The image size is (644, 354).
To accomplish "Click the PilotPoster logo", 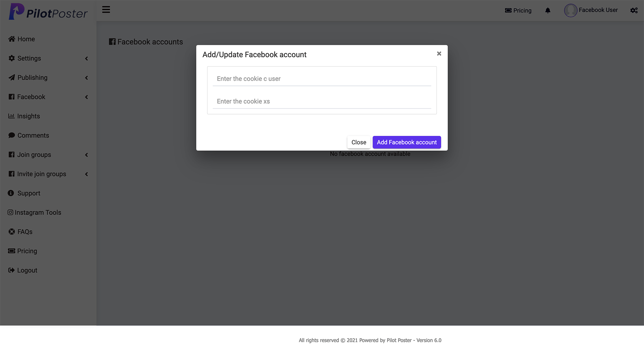I will 48,11.
